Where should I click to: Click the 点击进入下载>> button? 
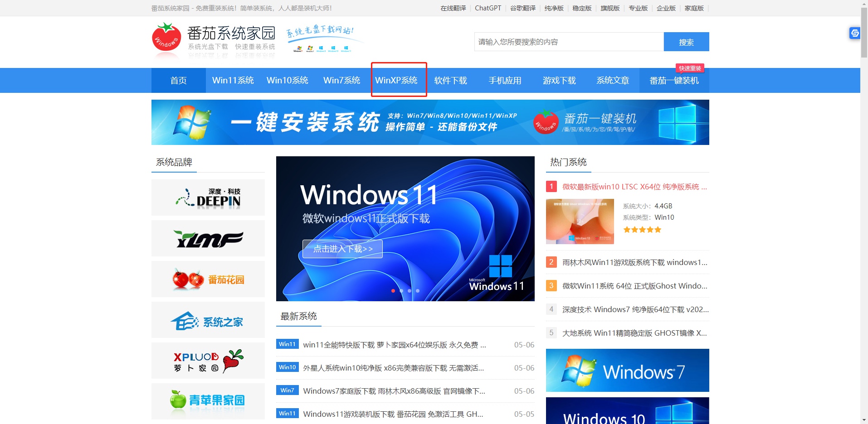point(343,249)
